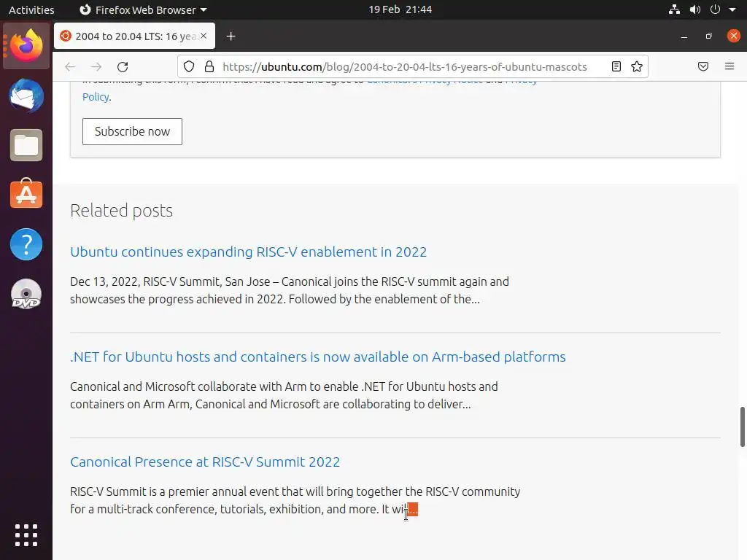Save page to Pocket

tap(703, 66)
